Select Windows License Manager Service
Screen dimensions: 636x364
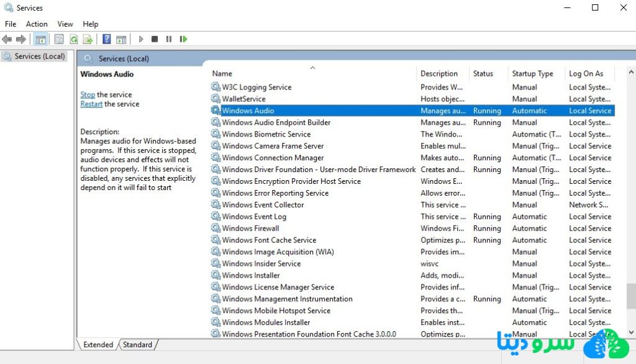coord(278,287)
